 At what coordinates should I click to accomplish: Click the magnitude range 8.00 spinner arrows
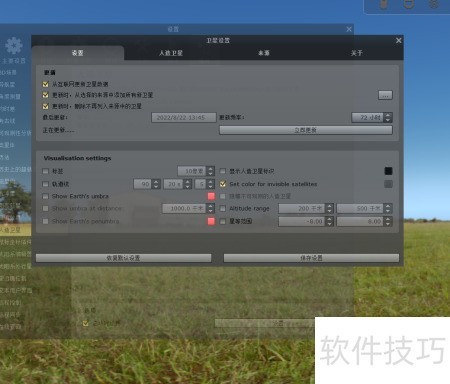click(388, 221)
